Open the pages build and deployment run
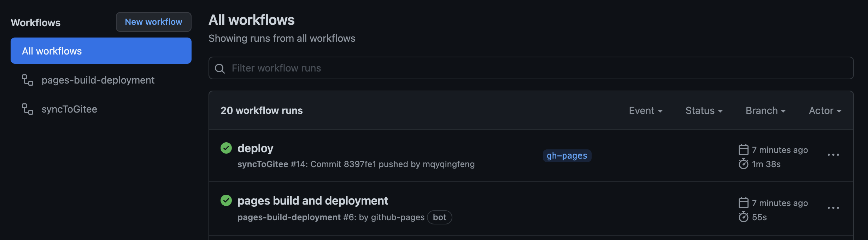This screenshot has height=240, width=868. point(313,200)
